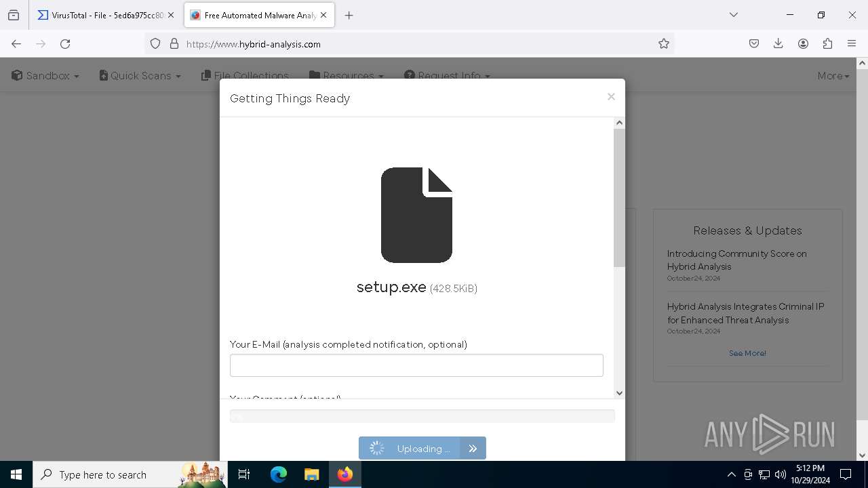Click the tracking protection shield icon
The image size is (868, 488).
click(x=155, y=43)
